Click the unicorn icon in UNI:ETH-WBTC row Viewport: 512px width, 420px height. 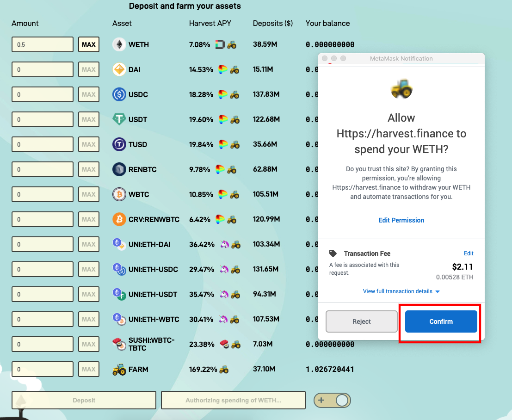tap(223, 319)
